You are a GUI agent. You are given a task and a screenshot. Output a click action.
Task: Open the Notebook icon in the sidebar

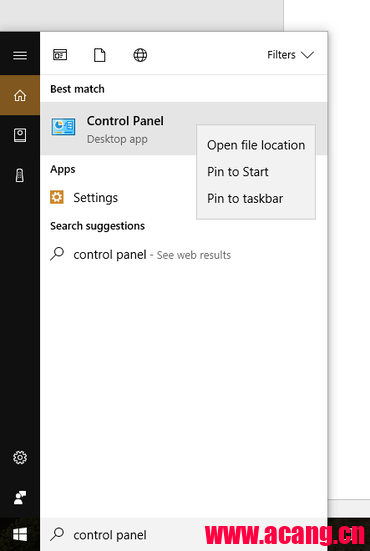pos(20,135)
